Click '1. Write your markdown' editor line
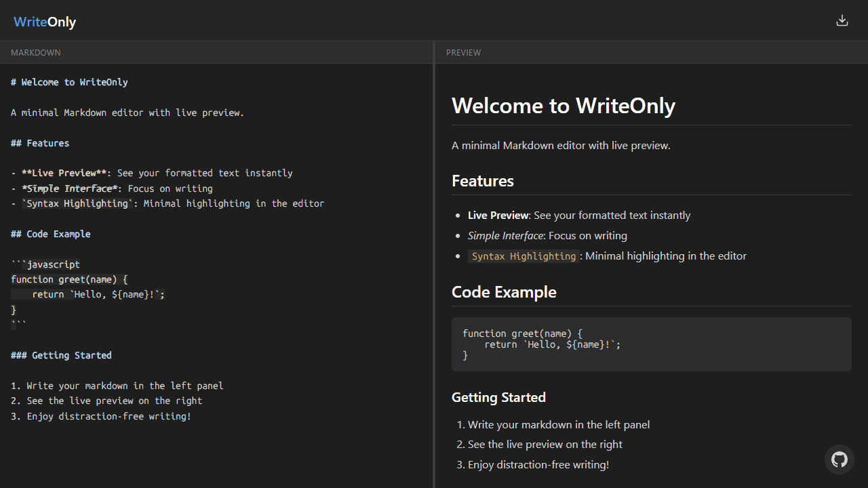This screenshot has height=488, width=868. point(117,386)
